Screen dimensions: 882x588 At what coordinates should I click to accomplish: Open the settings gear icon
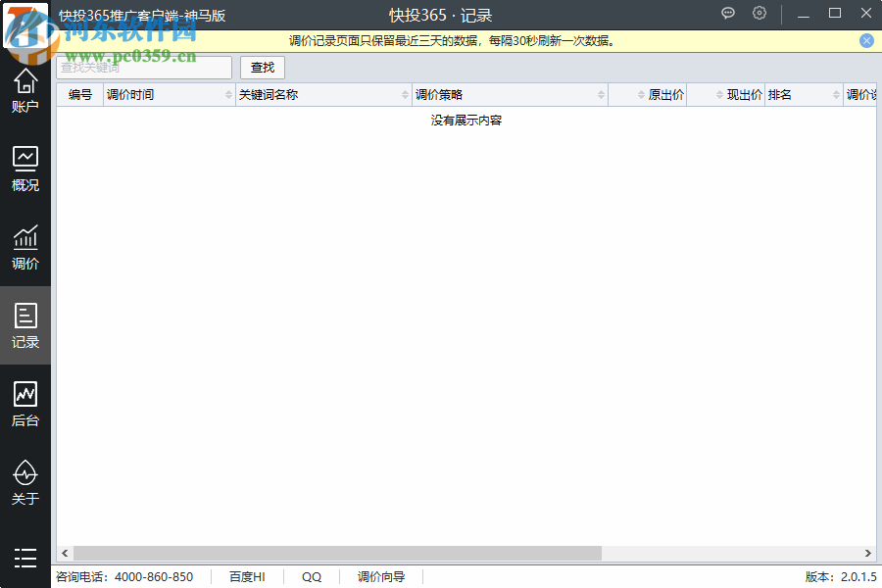point(759,13)
